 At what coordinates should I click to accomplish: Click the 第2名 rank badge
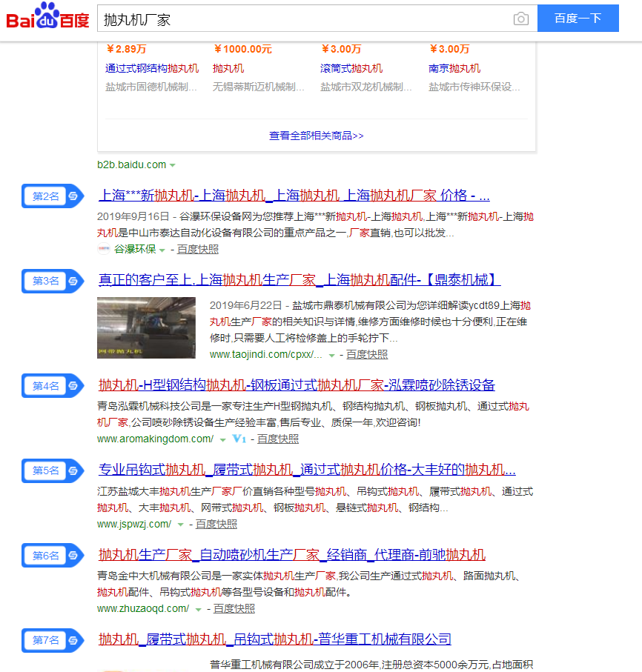53,196
